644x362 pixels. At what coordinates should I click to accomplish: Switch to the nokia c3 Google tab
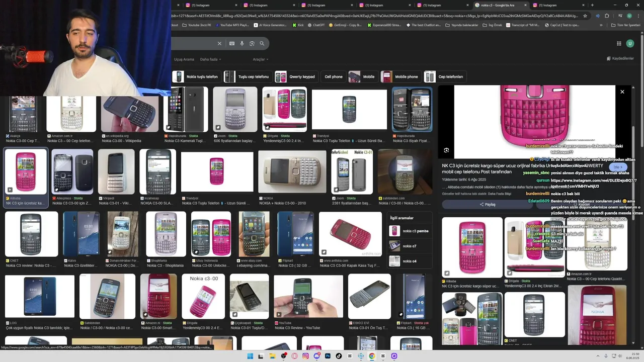tap(501, 5)
